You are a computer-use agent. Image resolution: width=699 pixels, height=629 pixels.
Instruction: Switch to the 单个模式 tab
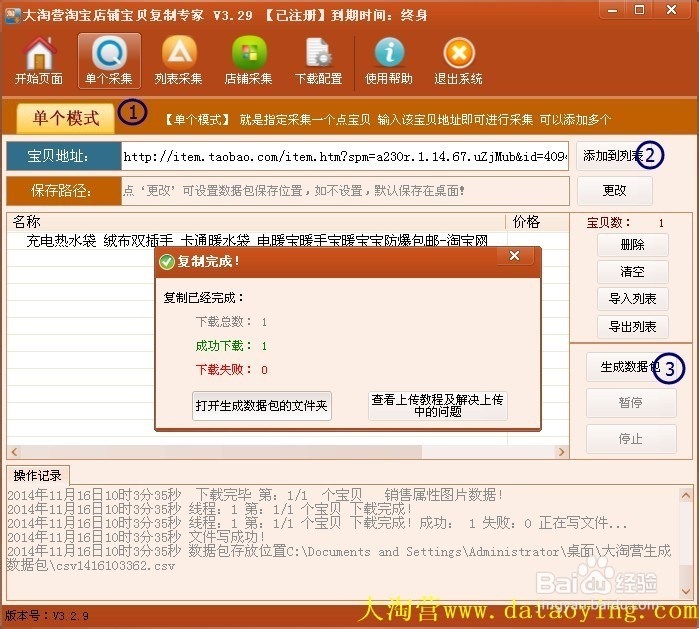[66, 119]
